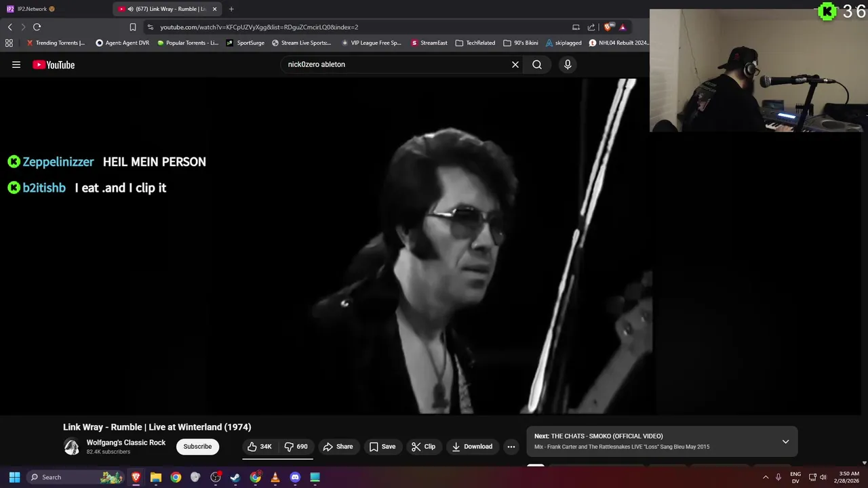
Task: Open the NHL04 Rebuilt 2024 bookmark
Action: coord(618,43)
